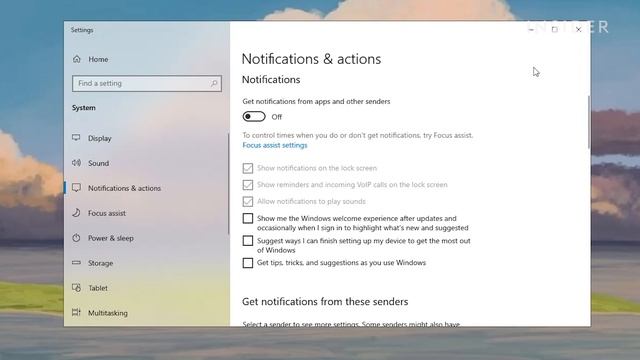The height and width of the screenshot is (360, 640).
Task: Click the Storage drive icon
Action: coord(76,263)
